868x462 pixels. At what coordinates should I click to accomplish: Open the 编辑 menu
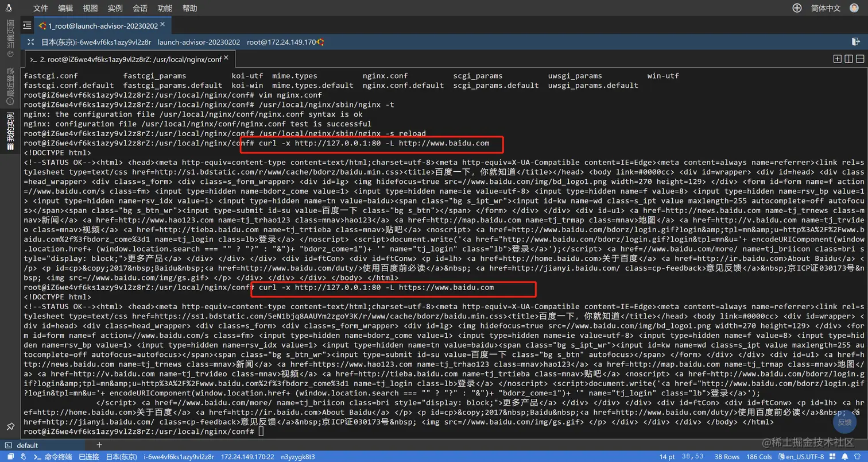pyautogui.click(x=65, y=8)
